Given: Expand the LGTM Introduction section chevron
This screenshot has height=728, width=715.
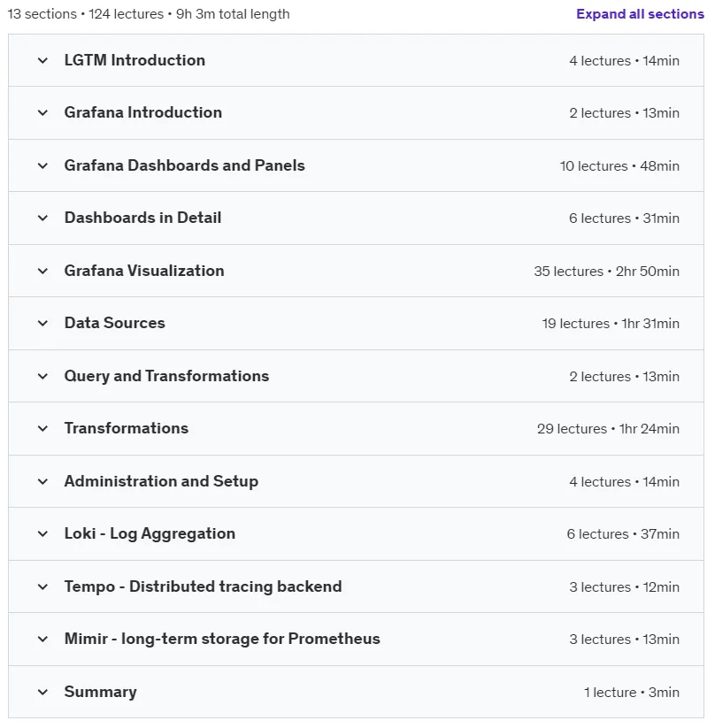Looking at the screenshot, I should click(42, 60).
